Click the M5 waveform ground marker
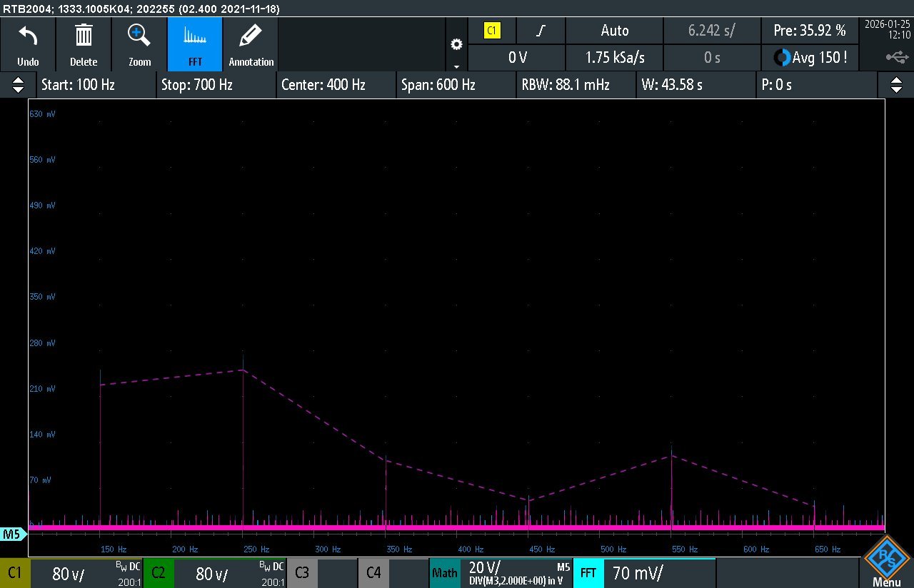Viewport: 914px width, 588px height. (11, 534)
